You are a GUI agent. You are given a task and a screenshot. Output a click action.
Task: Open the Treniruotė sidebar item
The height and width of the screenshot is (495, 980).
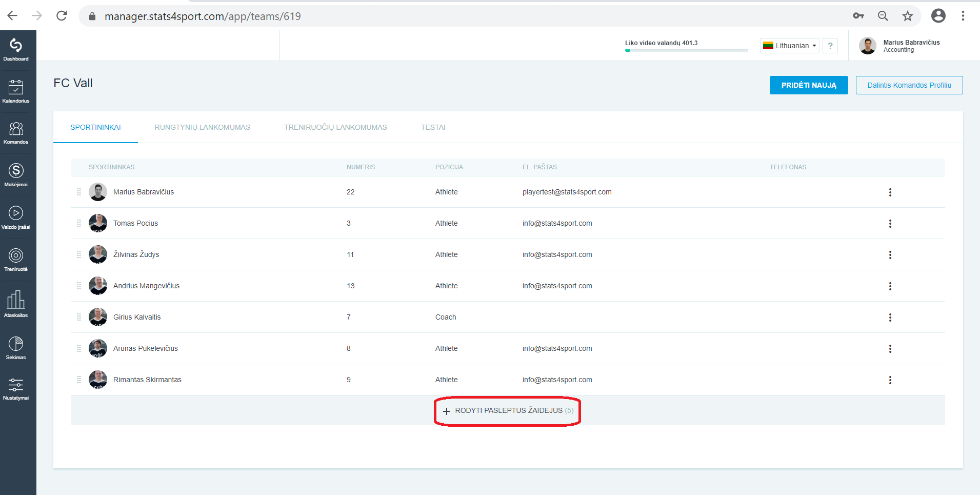tap(16, 260)
